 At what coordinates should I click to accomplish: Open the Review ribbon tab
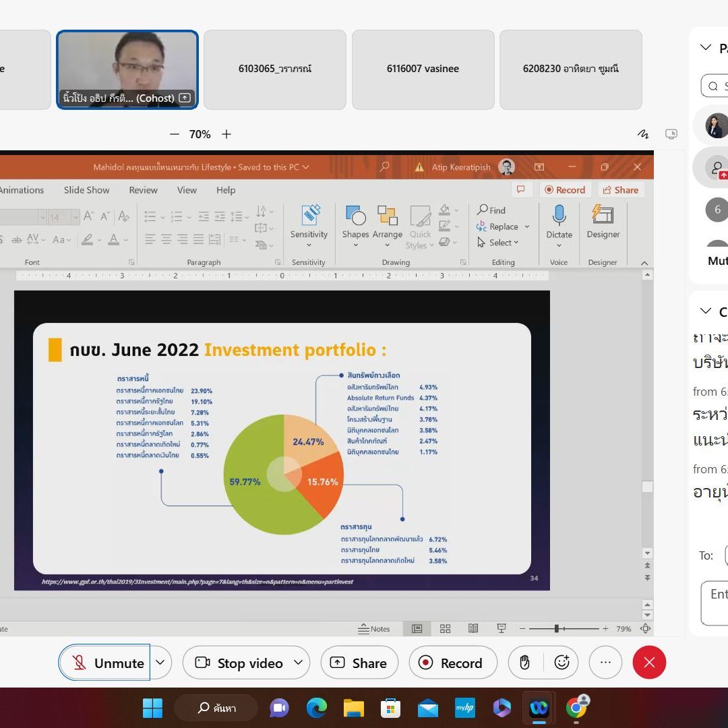point(143,190)
